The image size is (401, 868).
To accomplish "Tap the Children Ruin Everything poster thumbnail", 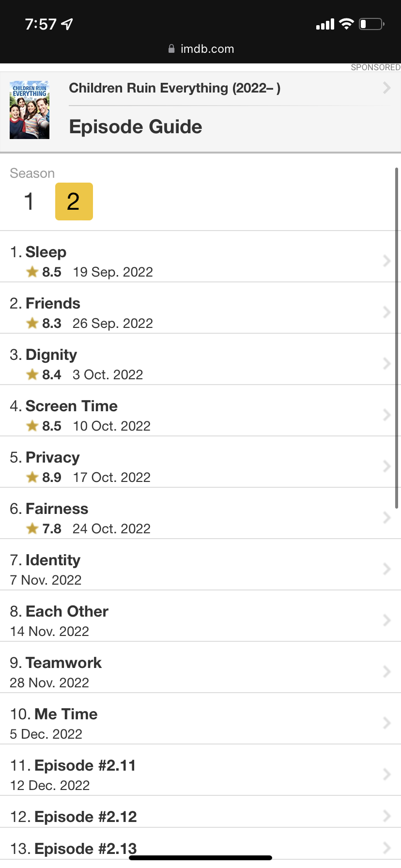I will pos(30,110).
